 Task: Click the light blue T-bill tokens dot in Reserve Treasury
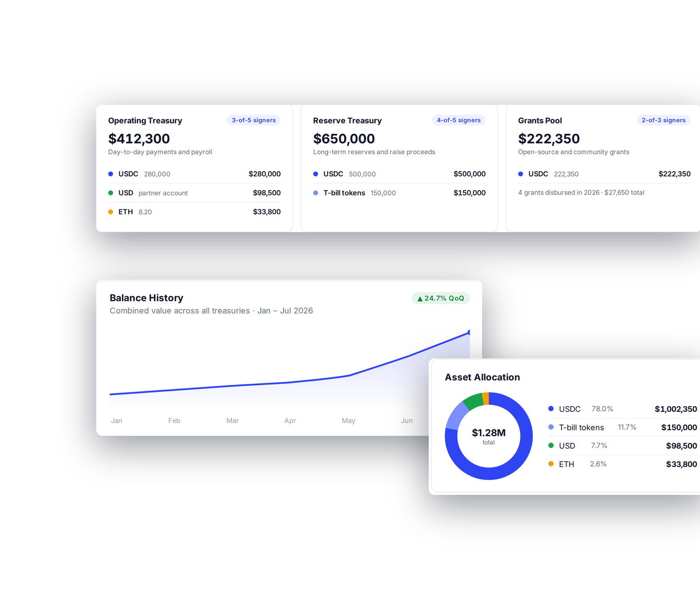[315, 193]
